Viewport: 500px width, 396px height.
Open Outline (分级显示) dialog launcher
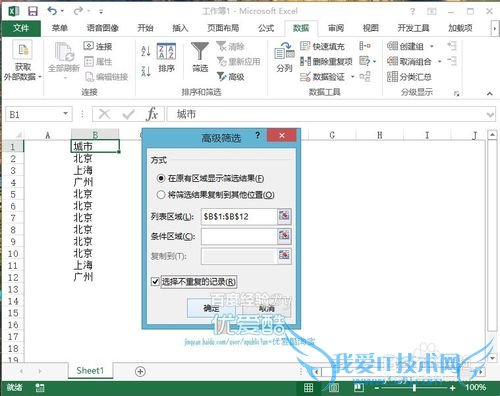[457, 94]
